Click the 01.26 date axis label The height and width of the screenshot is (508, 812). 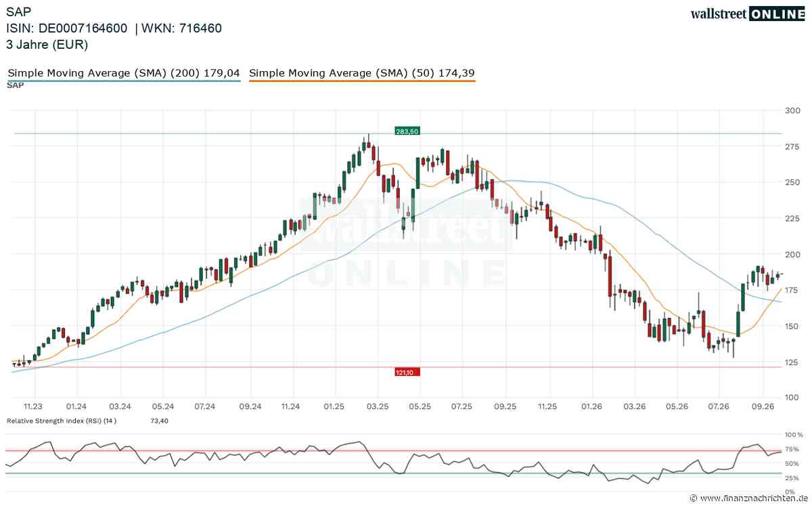point(592,406)
